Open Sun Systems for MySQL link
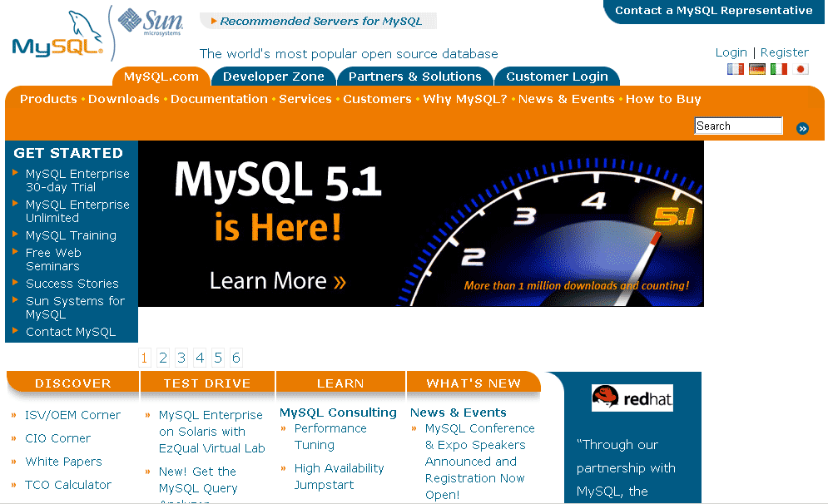Image resolution: width=828 pixels, height=504 pixels. [x=75, y=308]
